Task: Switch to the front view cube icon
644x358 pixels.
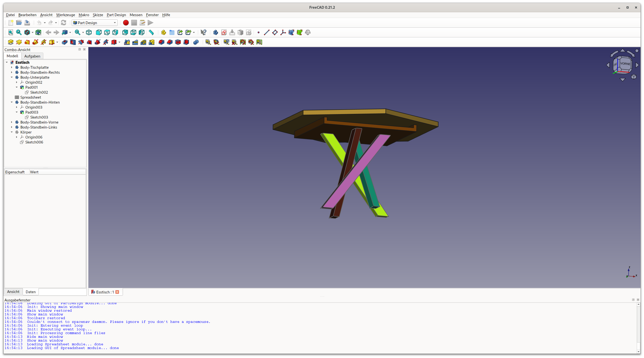Action: [x=99, y=32]
